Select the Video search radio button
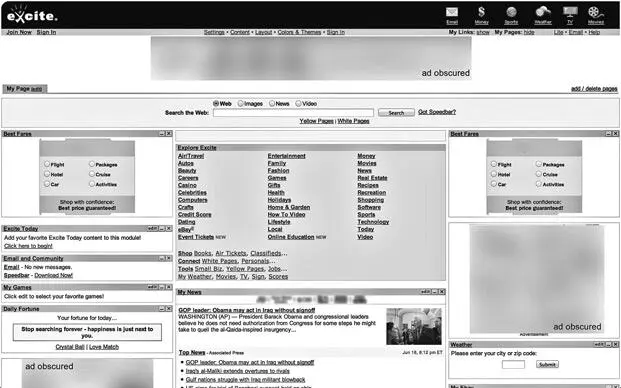The height and width of the screenshot is (388, 621). pyautogui.click(x=298, y=103)
